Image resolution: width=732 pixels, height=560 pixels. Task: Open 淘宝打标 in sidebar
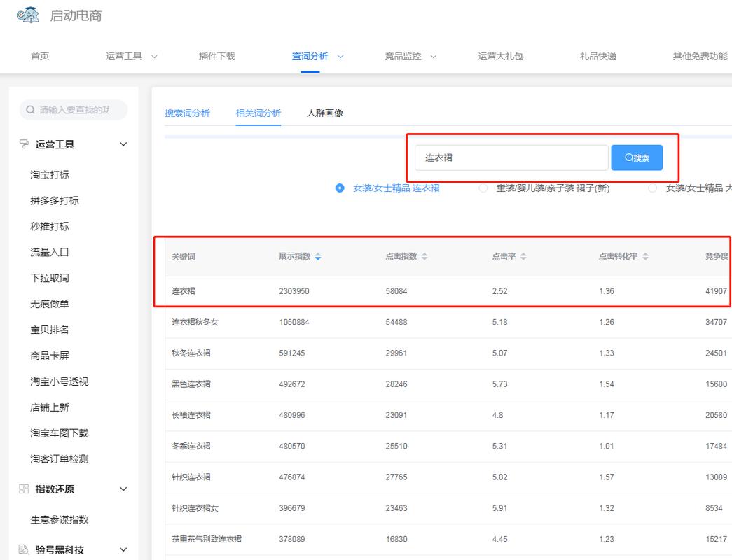pos(50,175)
